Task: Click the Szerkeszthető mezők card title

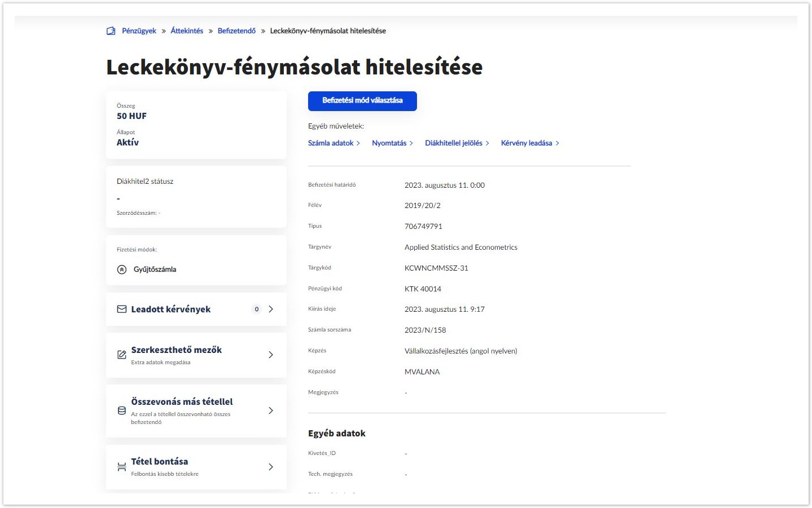Action: pyautogui.click(x=177, y=350)
